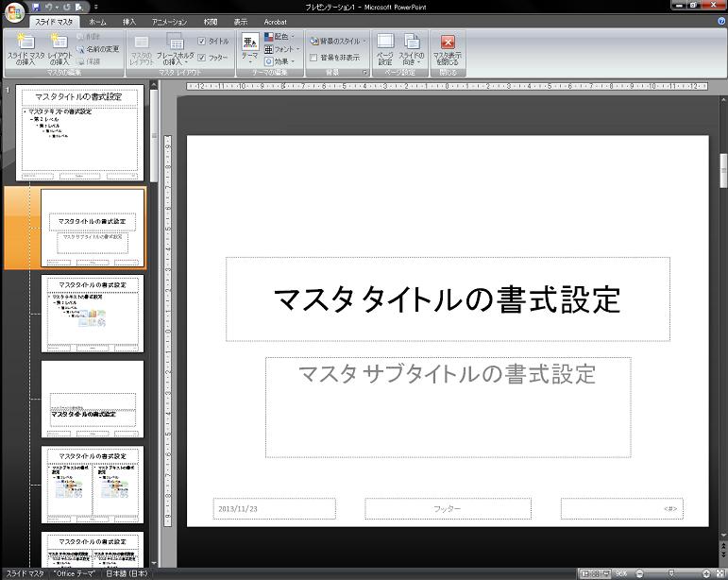Fit slide to current window icon
Image resolution: width=728 pixels, height=580 pixels.
pyautogui.click(x=720, y=573)
